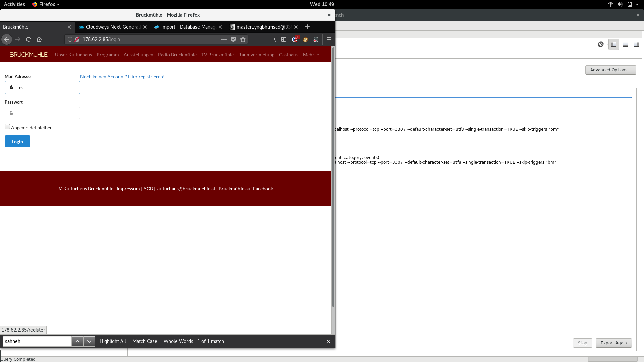The image size is (644, 362).
Task: Click the NoScript extension icon
Action: pyautogui.click(x=294, y=39)
